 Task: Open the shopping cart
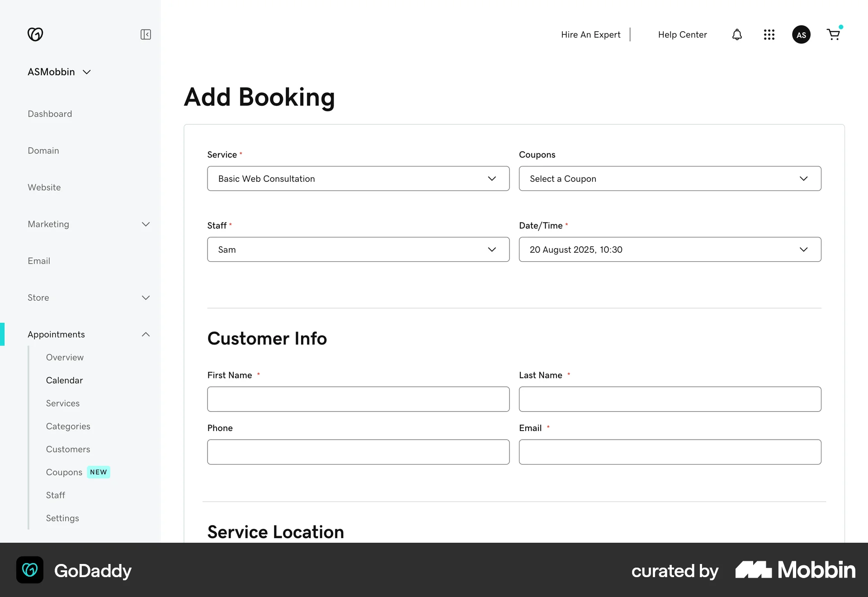[834, 34]
